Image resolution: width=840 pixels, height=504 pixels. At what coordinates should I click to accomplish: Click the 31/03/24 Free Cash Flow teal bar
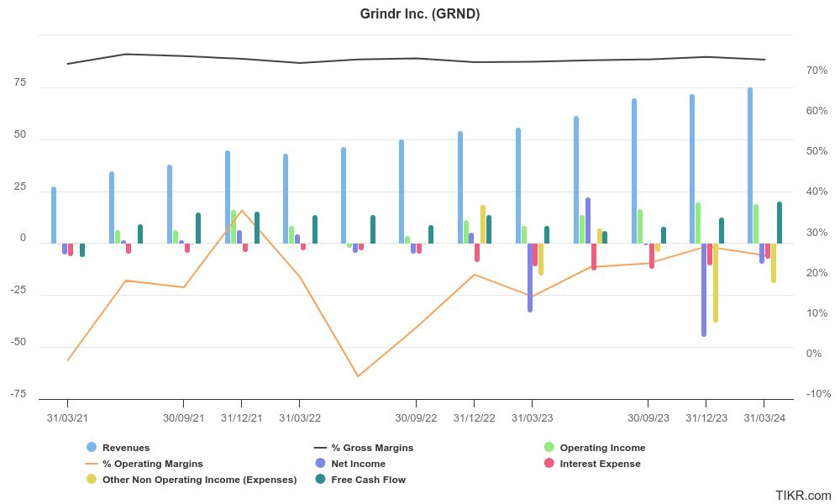pos(780,223)
